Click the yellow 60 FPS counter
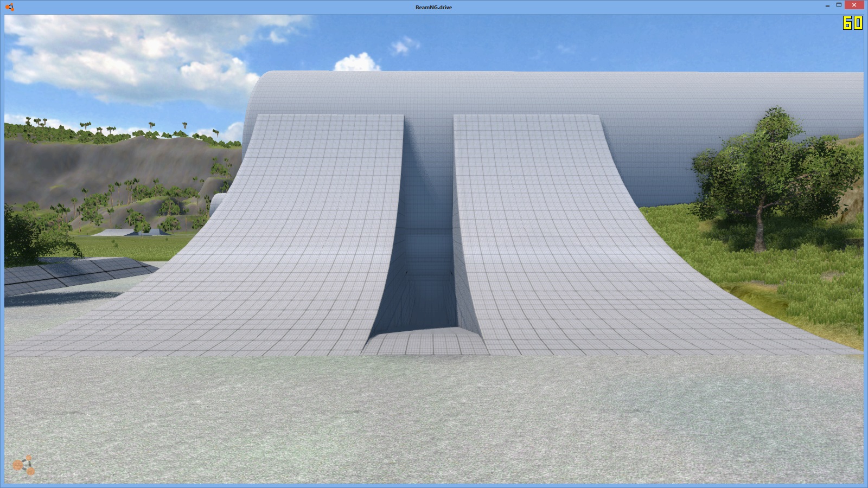 coord(852,23)
